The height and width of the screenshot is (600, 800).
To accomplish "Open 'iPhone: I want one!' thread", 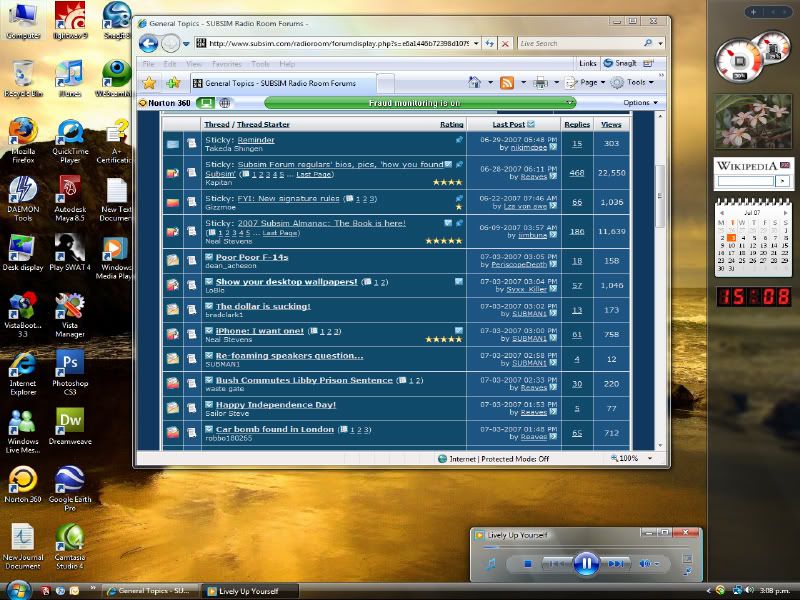I will point(259,331).
